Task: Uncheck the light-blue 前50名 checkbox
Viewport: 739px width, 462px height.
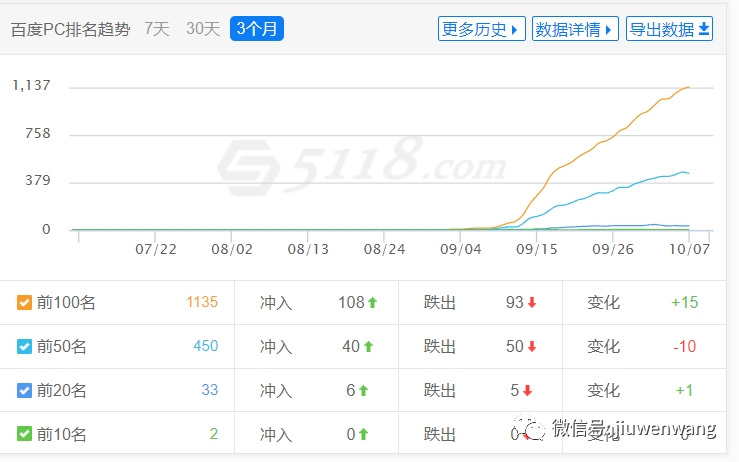Action: point(24,346)
